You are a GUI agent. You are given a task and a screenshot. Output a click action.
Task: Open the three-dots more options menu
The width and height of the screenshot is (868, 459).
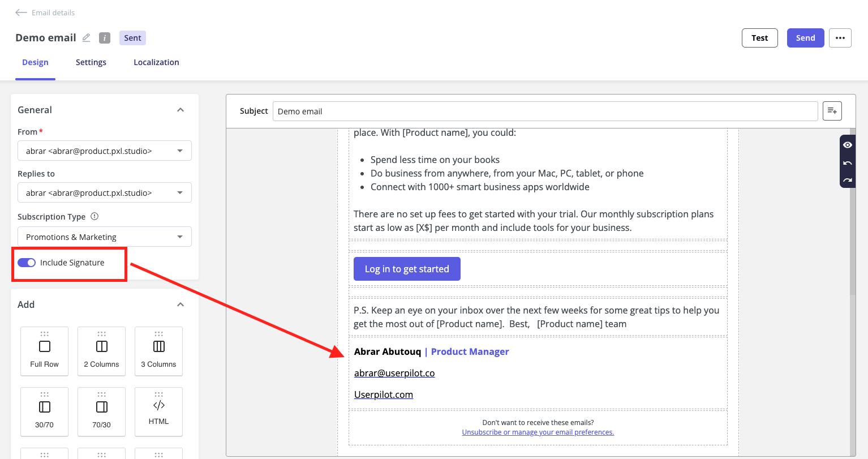840,38
